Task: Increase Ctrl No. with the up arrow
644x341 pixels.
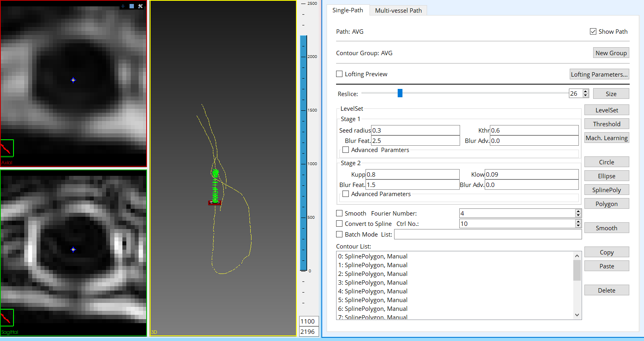Action: point(578,222)
